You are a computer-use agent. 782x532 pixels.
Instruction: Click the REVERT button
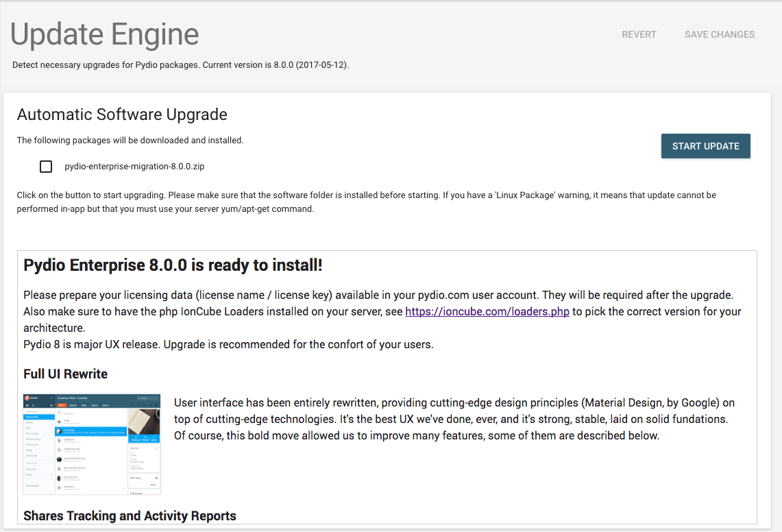click(x=639, y=34)
